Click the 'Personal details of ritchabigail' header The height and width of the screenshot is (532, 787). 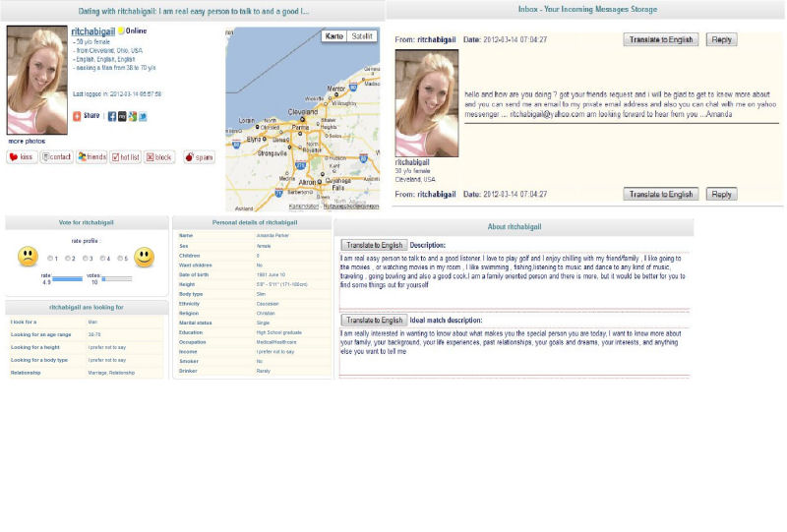point(255,222)
